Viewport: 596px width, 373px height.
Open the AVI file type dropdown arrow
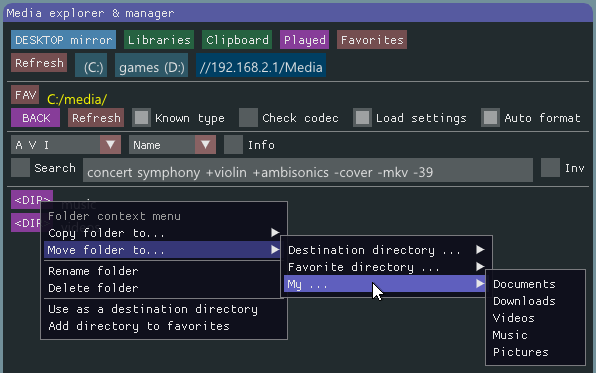click(111, 145)
